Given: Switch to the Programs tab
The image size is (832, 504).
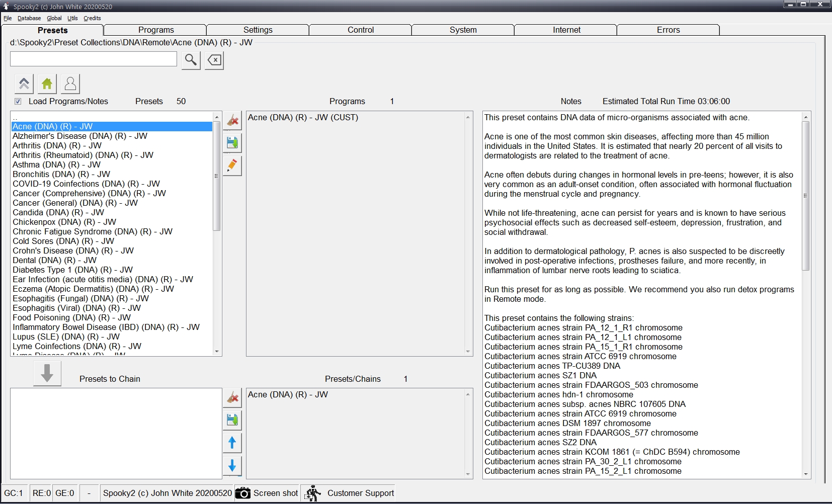Looking at the screenshot, I should [156, 30].
